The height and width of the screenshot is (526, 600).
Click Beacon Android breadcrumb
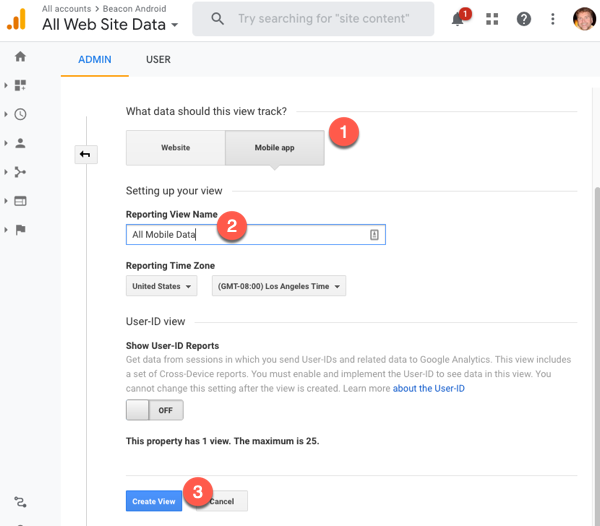[134, 8]
